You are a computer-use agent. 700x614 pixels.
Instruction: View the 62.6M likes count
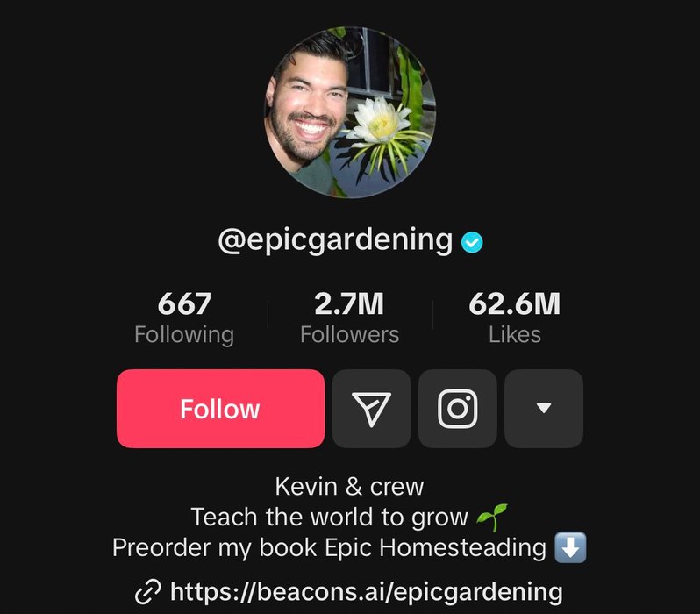515,303
